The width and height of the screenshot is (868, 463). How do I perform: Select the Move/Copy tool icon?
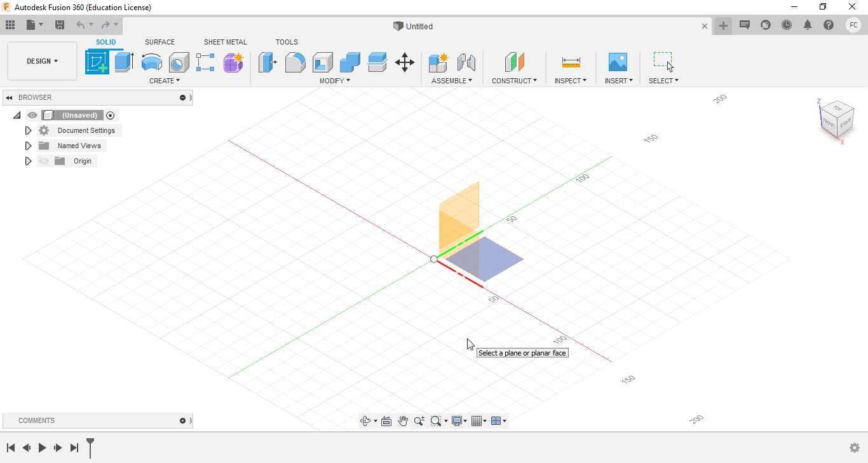[x=405, y=62]
